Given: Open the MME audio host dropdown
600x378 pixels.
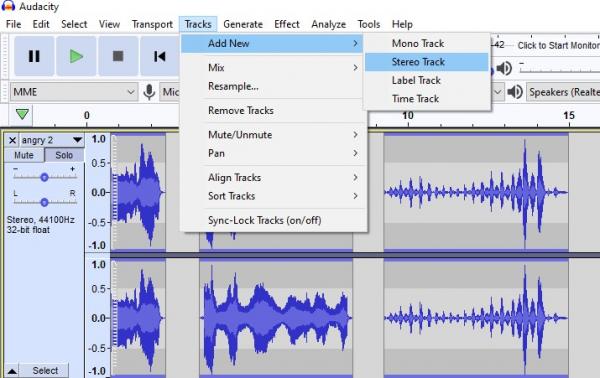Looking at the screenshot, I should (74, 92).
